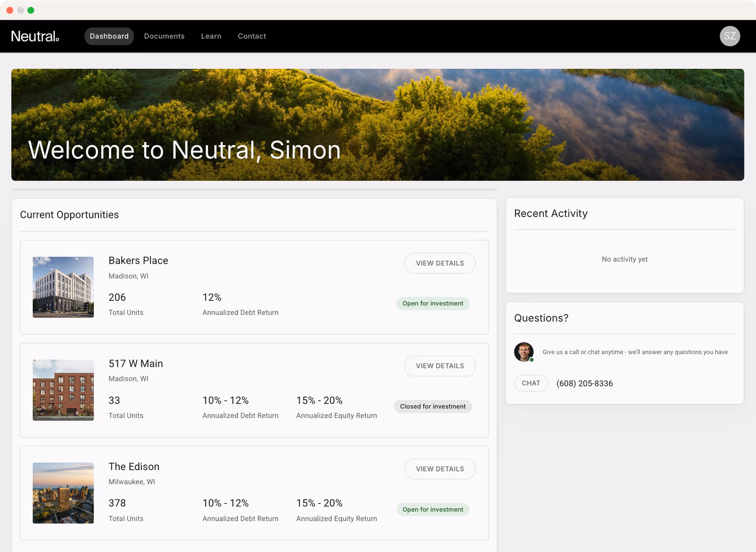View details for Bakers Place

tap(440, 263)
